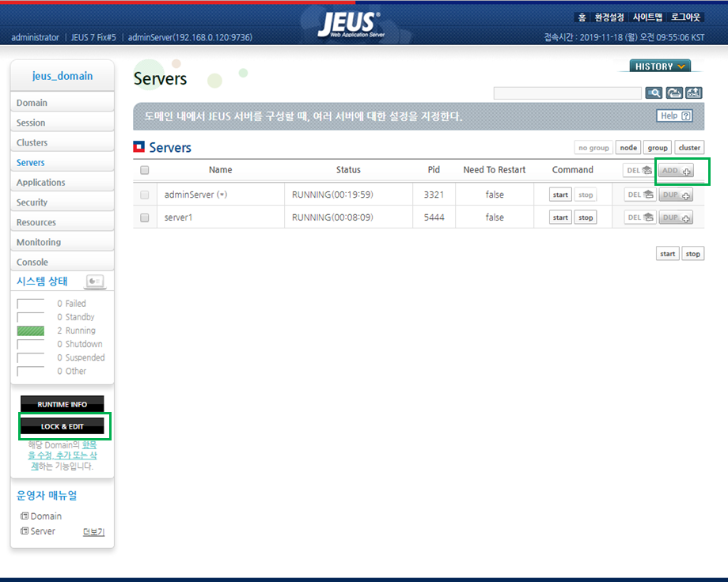Image resolution: width=728 pixels, height=582 pixels.
Task: Click the Failed status bar
Action: tap(31, 304)
